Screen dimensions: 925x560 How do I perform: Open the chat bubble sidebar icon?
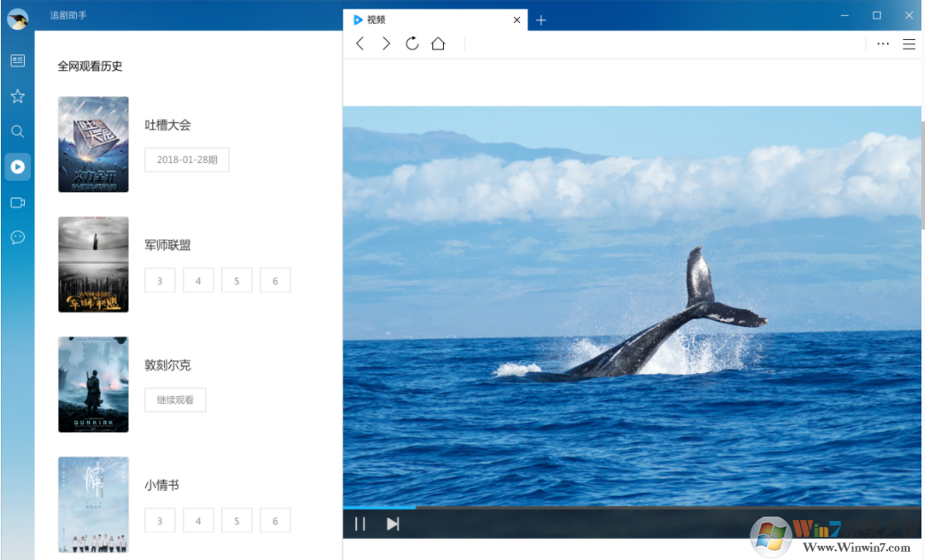tap(17, 237)
